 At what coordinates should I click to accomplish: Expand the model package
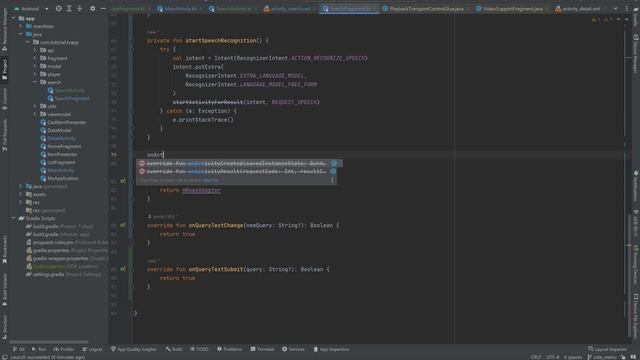[x=35, y=66]
